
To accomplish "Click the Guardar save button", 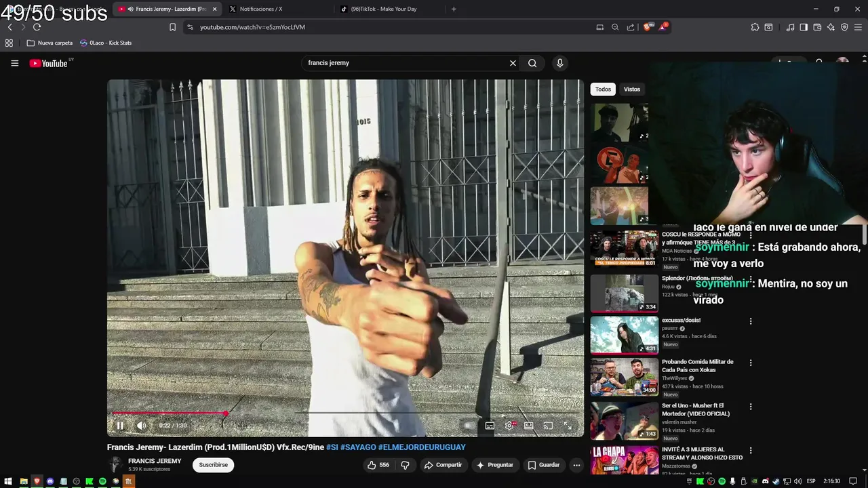I will coord(544,465).
